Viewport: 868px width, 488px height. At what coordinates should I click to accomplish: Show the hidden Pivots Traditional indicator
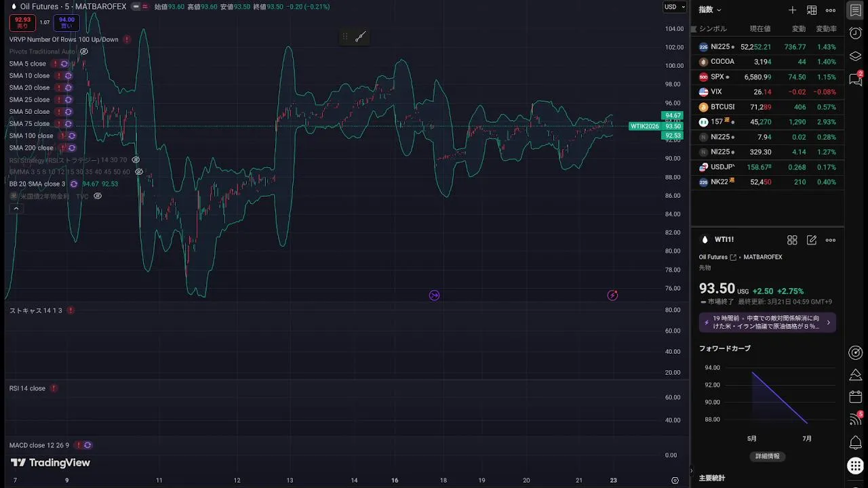[x=84, y=52]
